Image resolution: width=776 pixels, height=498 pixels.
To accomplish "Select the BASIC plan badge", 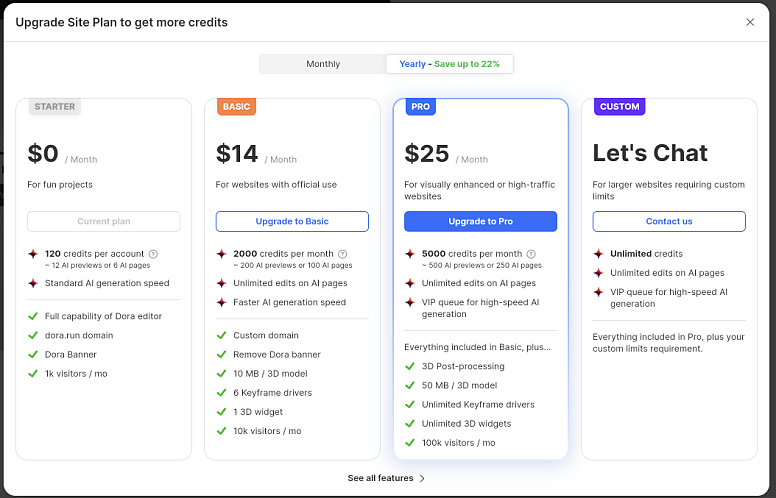I will coord(237,107).
